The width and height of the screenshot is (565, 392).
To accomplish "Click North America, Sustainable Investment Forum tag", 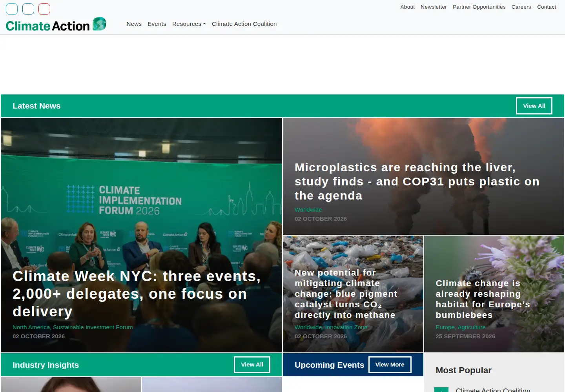I will (x=73, y=327).
